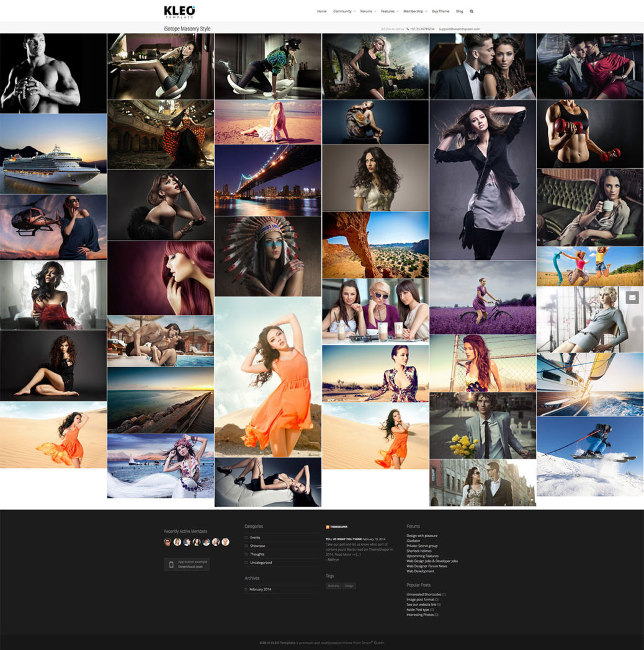Click the phone icon on the app download button
This screenshot has width=644, height=650.
(171, 564)
